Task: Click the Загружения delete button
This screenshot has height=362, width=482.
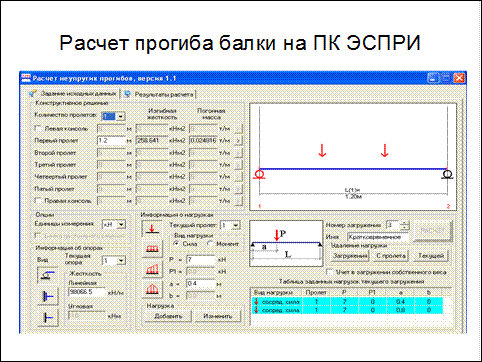Action: point(349,256)
